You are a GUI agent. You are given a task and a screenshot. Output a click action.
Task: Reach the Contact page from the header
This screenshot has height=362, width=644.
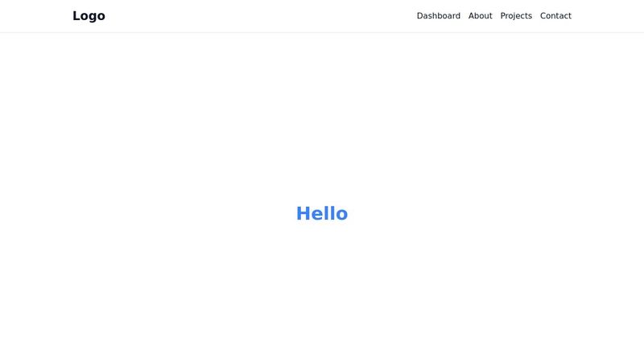click(x=555, y=16)
